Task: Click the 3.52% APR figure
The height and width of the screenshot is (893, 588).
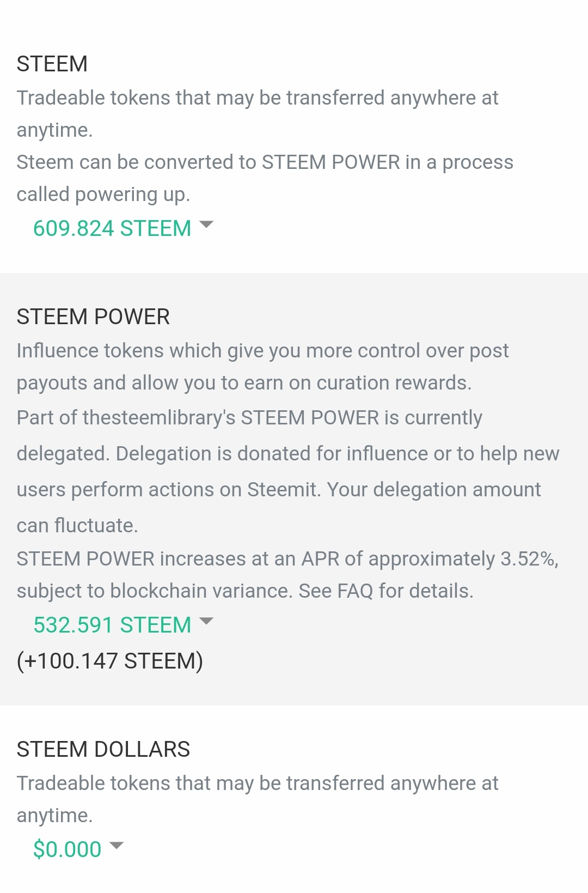Action: point(527,559)
